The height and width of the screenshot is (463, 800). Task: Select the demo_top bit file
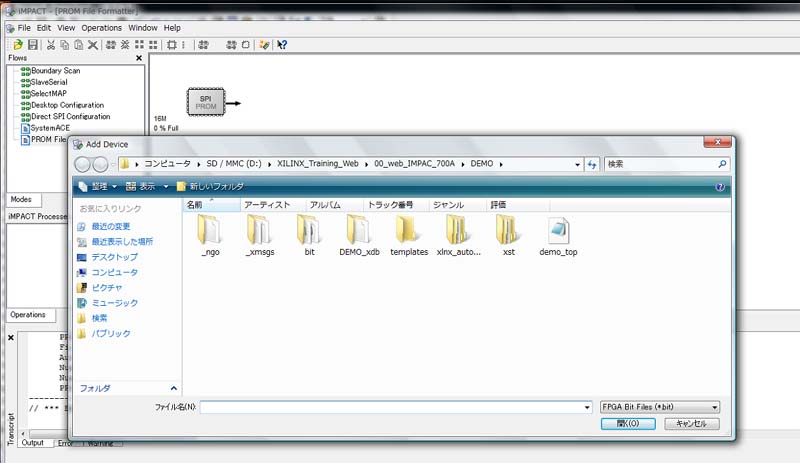point(558,235)
